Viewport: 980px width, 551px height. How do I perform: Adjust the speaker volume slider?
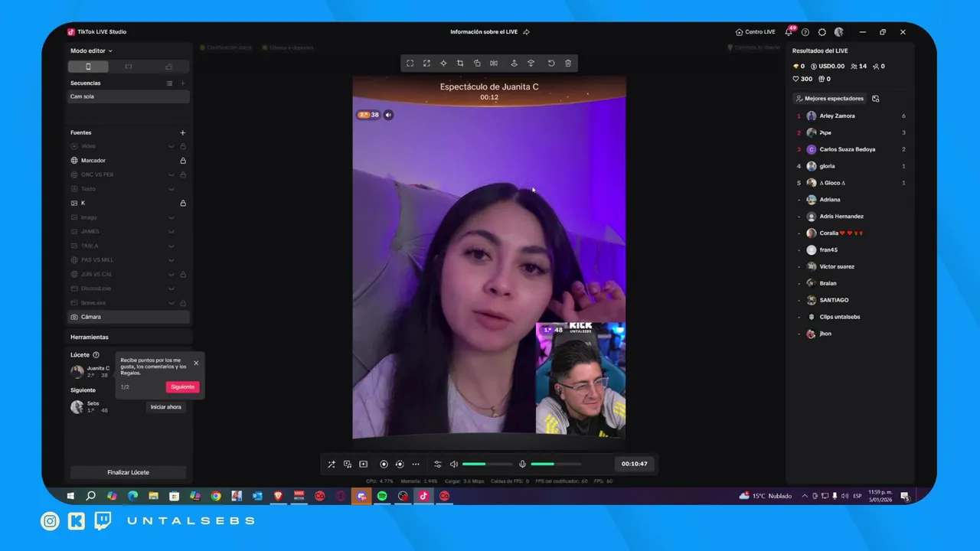click(x=487, y=464)
